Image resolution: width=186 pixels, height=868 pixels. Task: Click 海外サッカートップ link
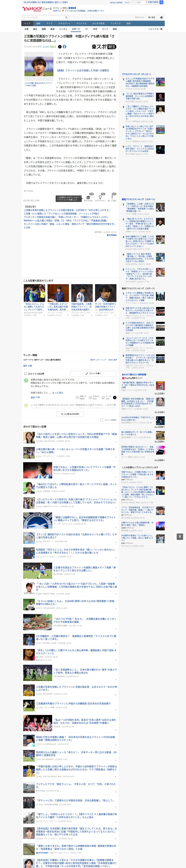pos(98,360)
